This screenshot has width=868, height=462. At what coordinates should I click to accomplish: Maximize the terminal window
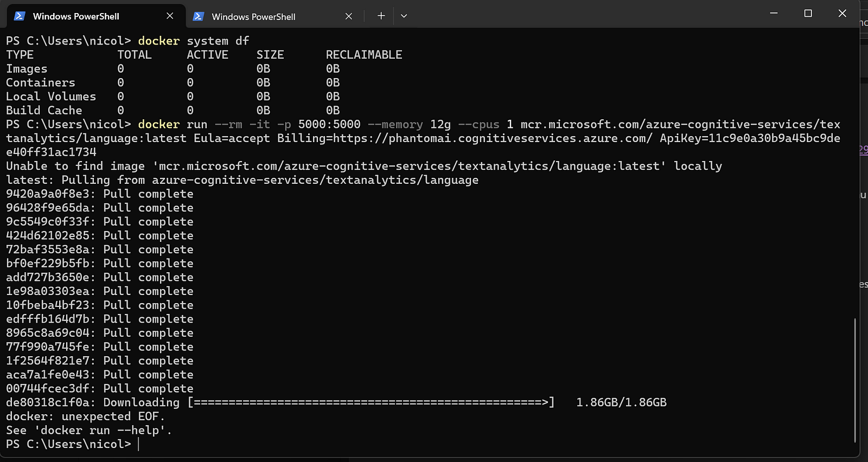(808, 13)
